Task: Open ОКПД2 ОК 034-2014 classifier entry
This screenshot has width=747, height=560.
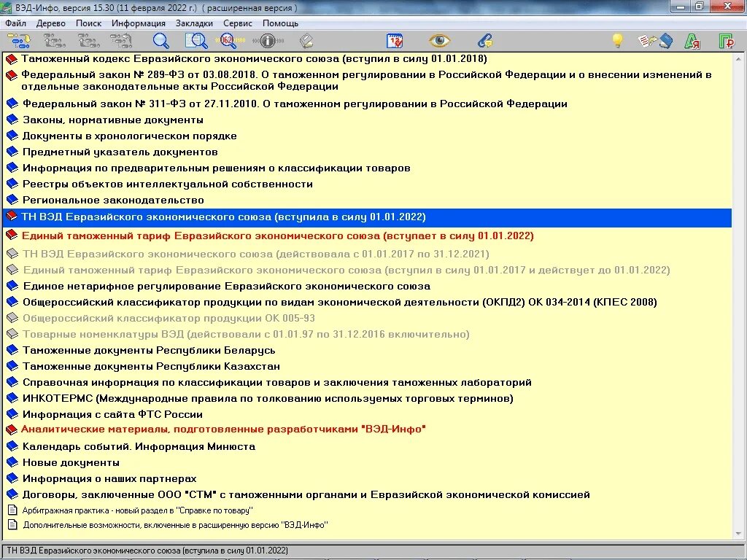Action: click(x=340, y=303)
